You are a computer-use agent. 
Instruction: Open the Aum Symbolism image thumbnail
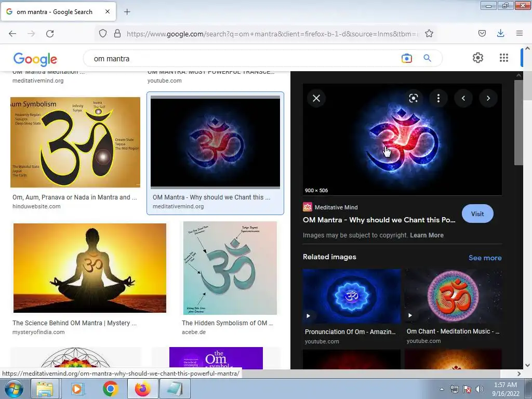[75, 142]
